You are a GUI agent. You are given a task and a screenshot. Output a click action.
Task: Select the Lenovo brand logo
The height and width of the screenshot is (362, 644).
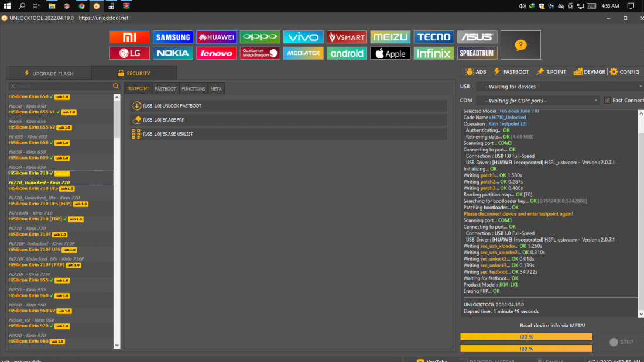(x=217, y=53)
